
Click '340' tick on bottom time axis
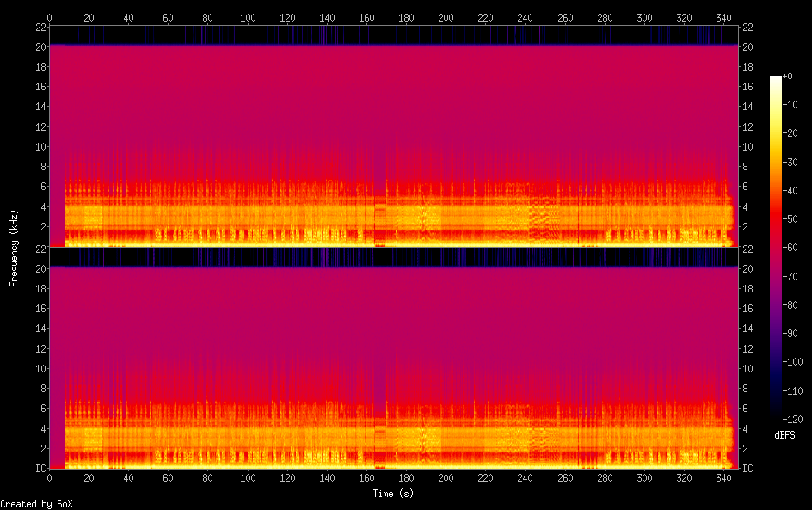tap(723, 478)
